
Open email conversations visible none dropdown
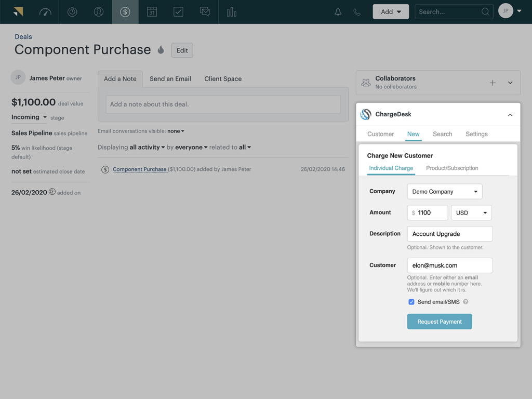pyautogui.click(x=176, y=131)
